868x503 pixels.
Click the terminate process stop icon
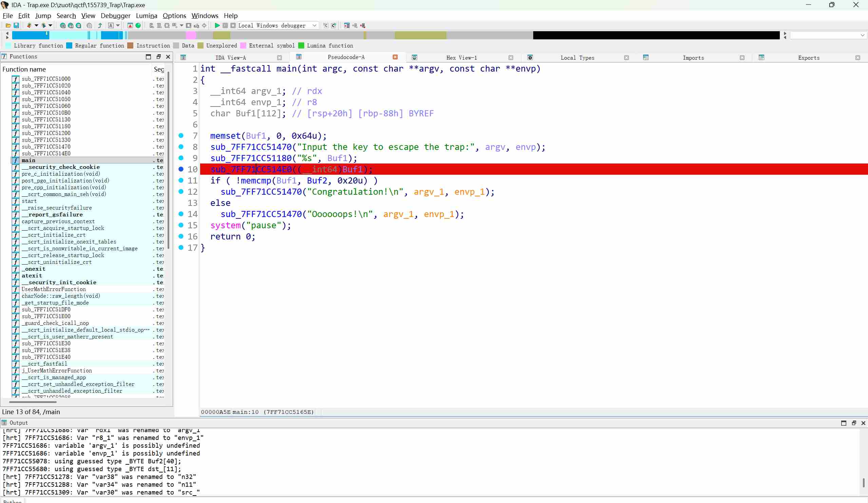pyautogui.click(x=233, y=25)
